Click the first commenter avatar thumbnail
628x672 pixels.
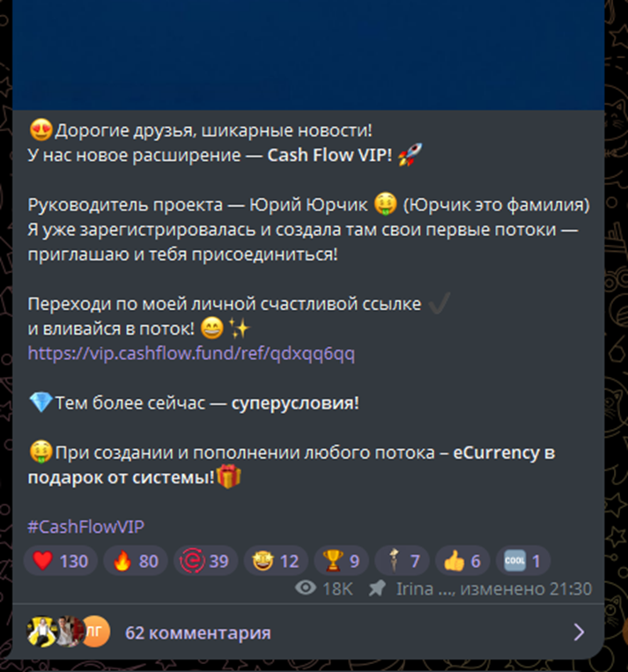[x=41, y=631]
